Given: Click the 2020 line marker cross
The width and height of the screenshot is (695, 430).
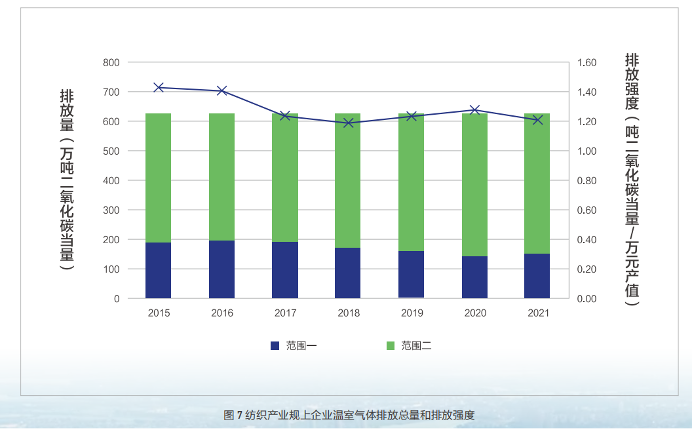Looking at the screenshot, I should coord(475,110).
